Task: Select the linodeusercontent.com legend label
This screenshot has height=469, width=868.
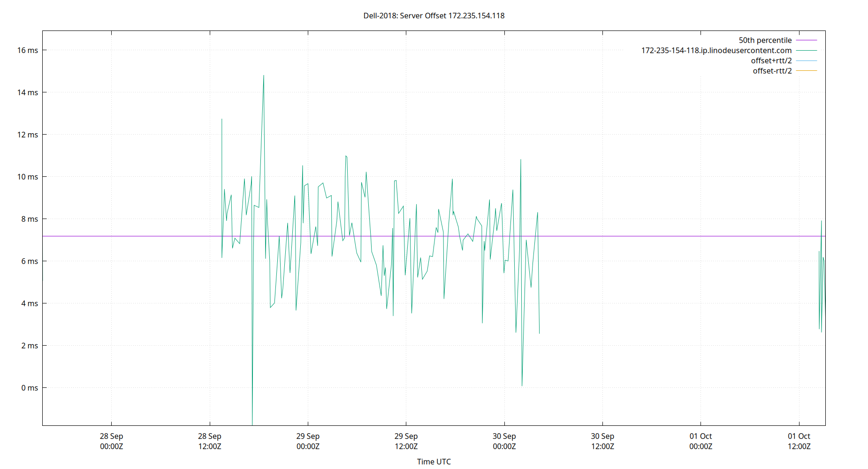Action: [716, 51]
